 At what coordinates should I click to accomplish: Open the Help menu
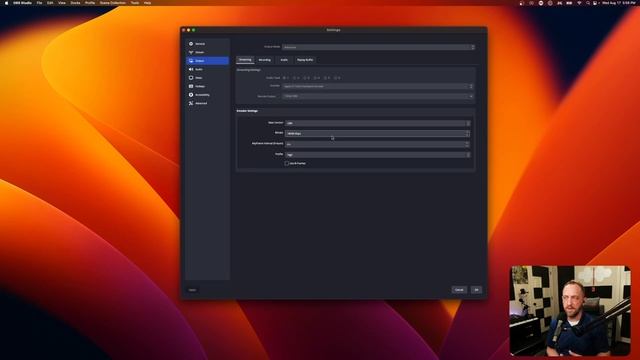pyautogui.click(x=147, y=3)
